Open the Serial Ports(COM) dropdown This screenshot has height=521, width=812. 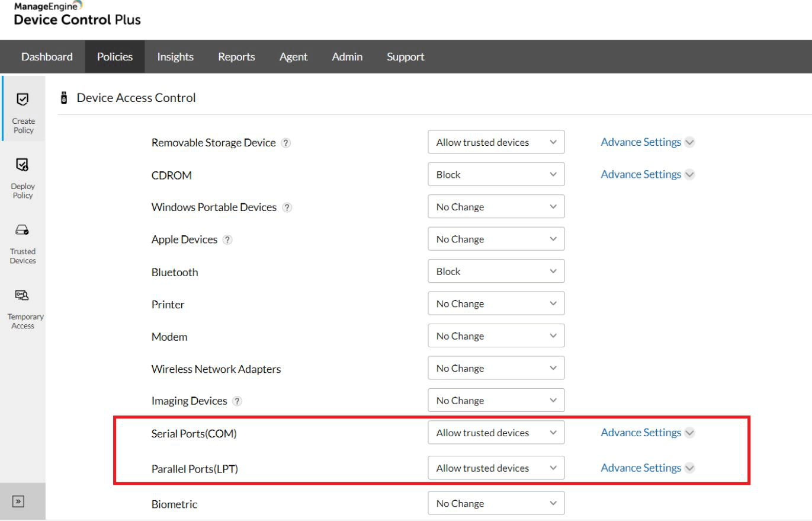496,433
